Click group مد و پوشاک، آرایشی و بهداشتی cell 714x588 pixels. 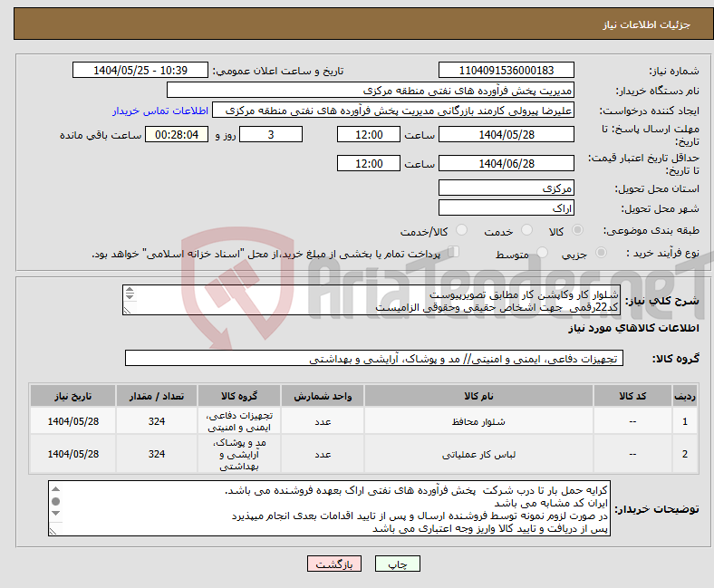pyautogui.click(x=239, y=454)
